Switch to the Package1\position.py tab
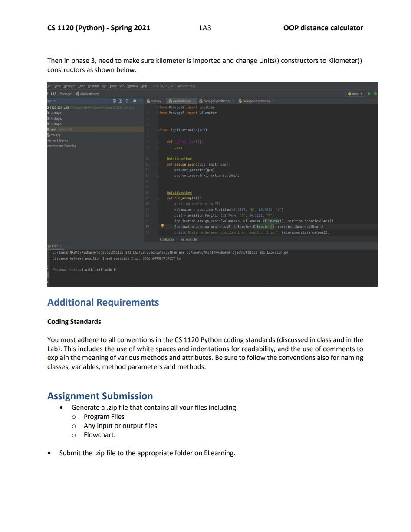Screen dimensions: 411x532 coord(217,100)
